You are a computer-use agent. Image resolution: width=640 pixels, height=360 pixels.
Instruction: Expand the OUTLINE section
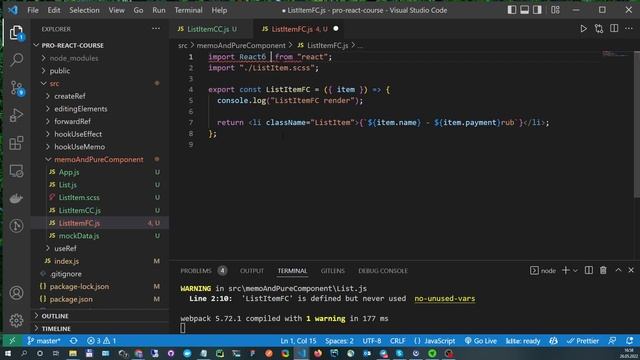(x=55, y=316)
